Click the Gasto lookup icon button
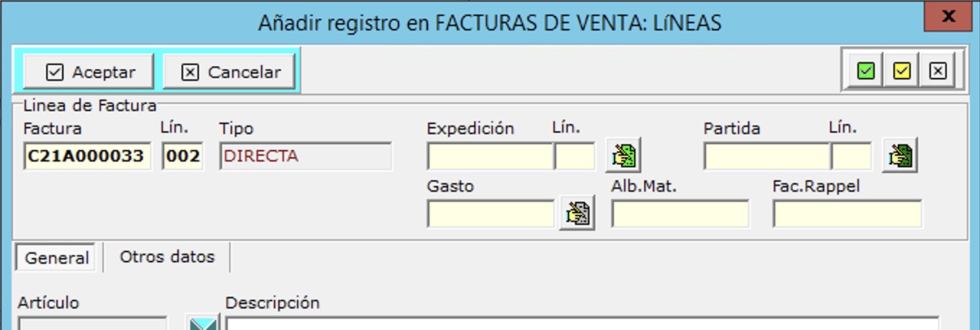980x330 pixels. [576, 214]
